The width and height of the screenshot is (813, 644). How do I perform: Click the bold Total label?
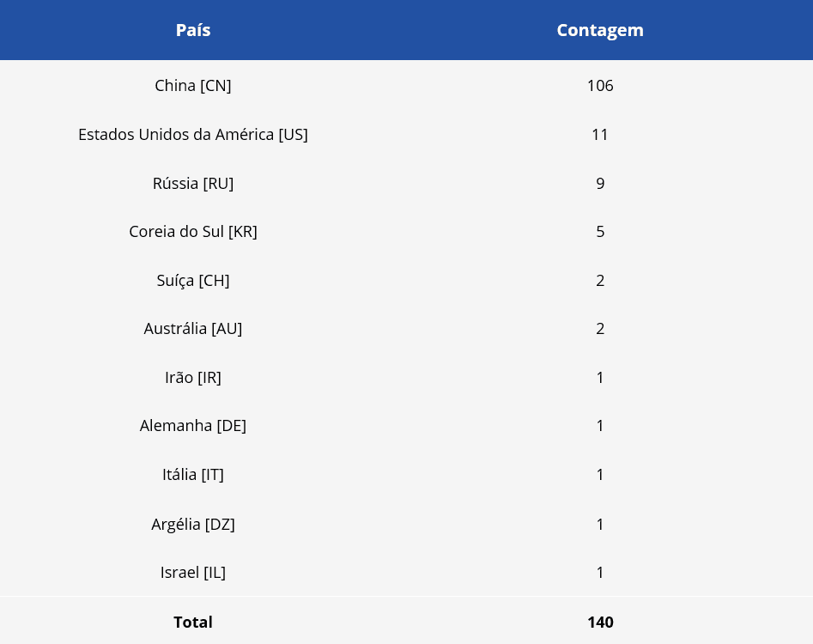[x=193, y=623]
